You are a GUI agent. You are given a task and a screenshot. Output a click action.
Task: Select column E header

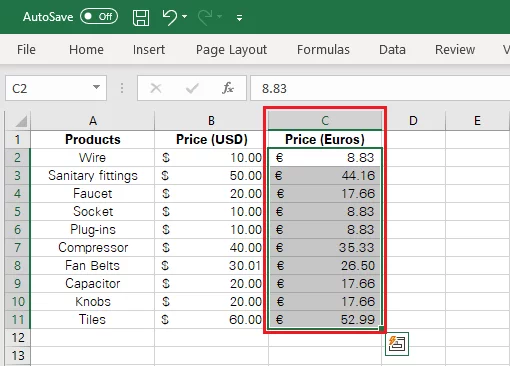tap(477, 121)
